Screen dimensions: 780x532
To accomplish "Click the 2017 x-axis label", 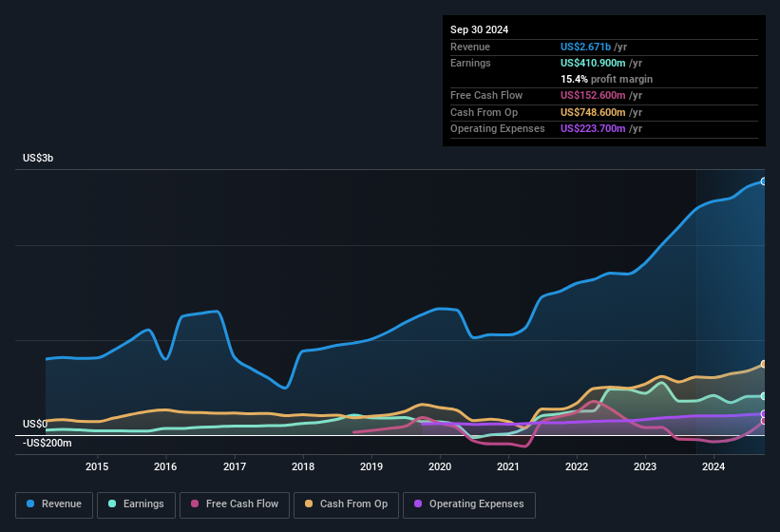I will click(235, 466).
